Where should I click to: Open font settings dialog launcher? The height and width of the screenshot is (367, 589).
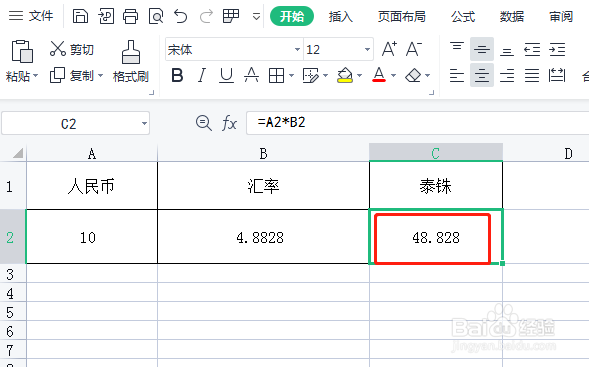[432, 92]
